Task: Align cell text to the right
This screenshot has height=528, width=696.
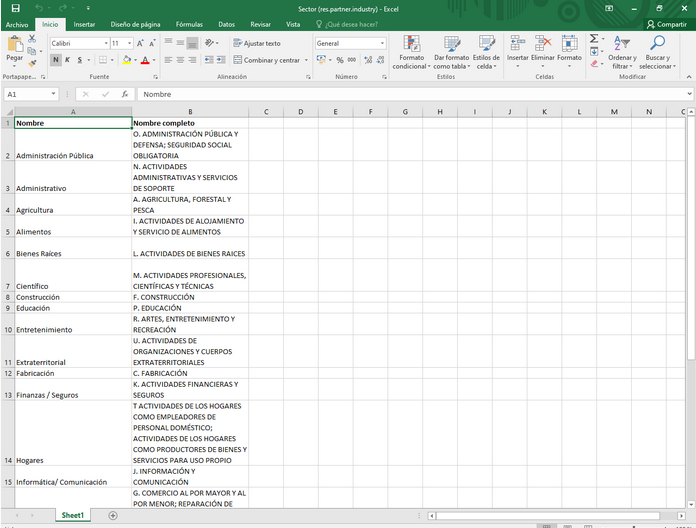Action: pyautogui.click(x=192, y=60)
